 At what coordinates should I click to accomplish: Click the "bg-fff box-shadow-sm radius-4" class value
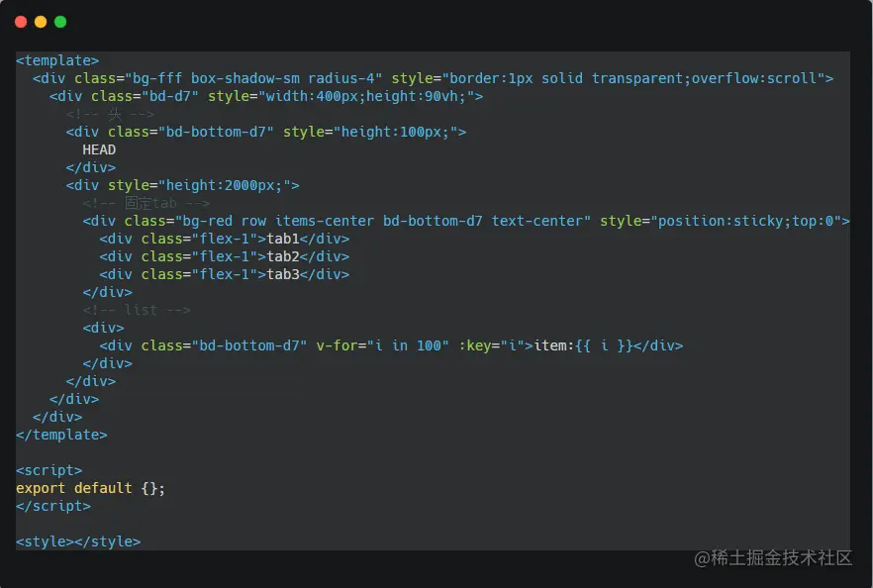click(253, 78)
